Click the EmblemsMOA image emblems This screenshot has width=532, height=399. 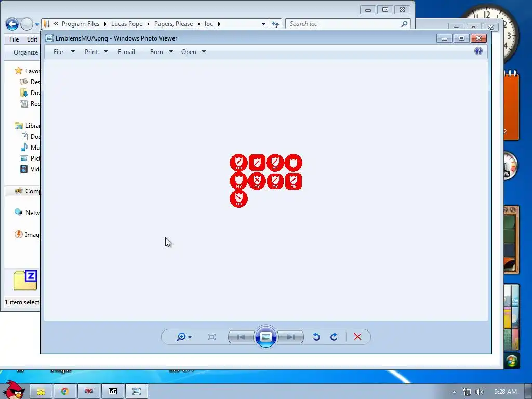click(265, 180)
